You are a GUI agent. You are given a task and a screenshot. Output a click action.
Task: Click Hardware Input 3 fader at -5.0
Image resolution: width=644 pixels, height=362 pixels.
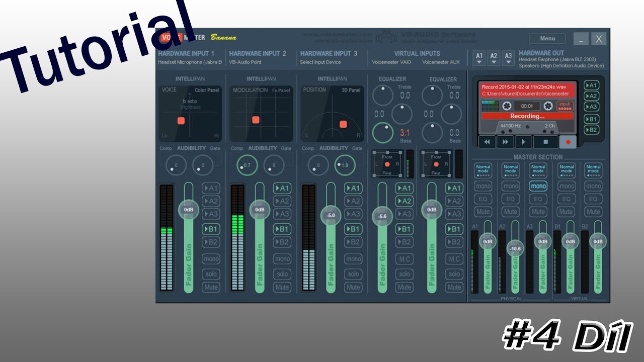click(x=331, y=215)
